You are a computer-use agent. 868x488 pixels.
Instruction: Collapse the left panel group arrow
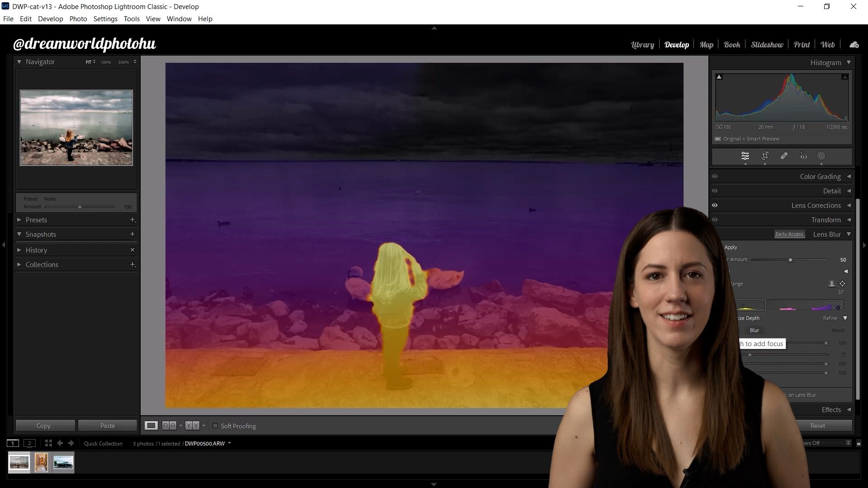pos(4,245)
